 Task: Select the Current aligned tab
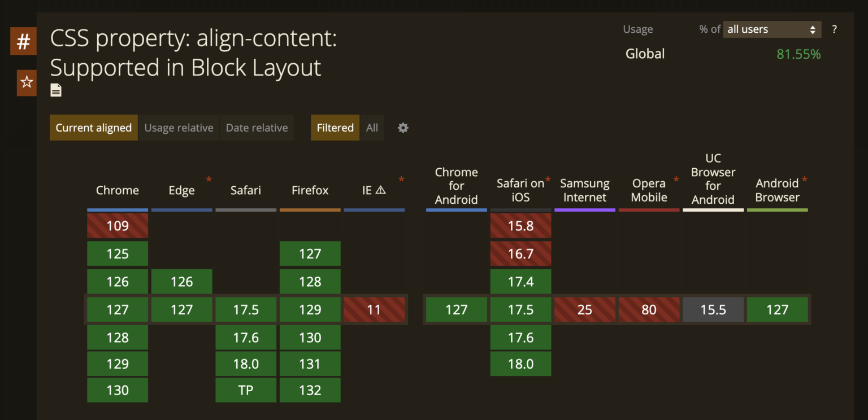93,128
